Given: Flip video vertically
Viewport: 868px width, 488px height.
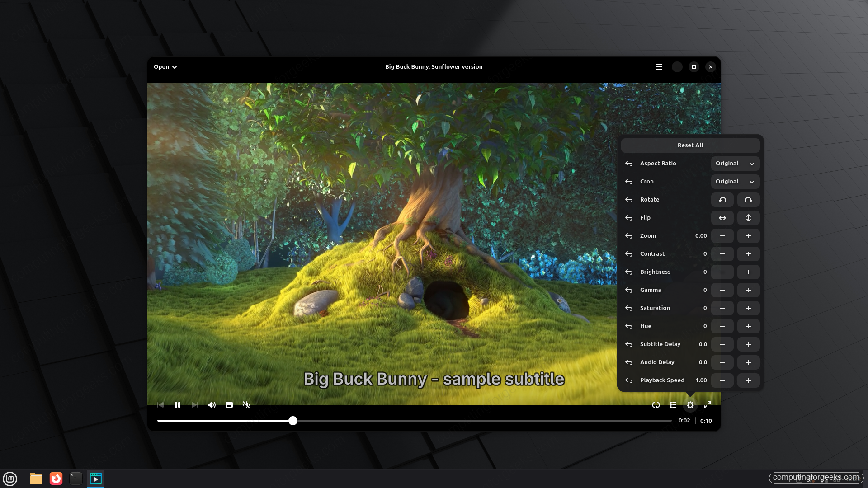Looking at the screenshot, I should [x=749, y=218].
